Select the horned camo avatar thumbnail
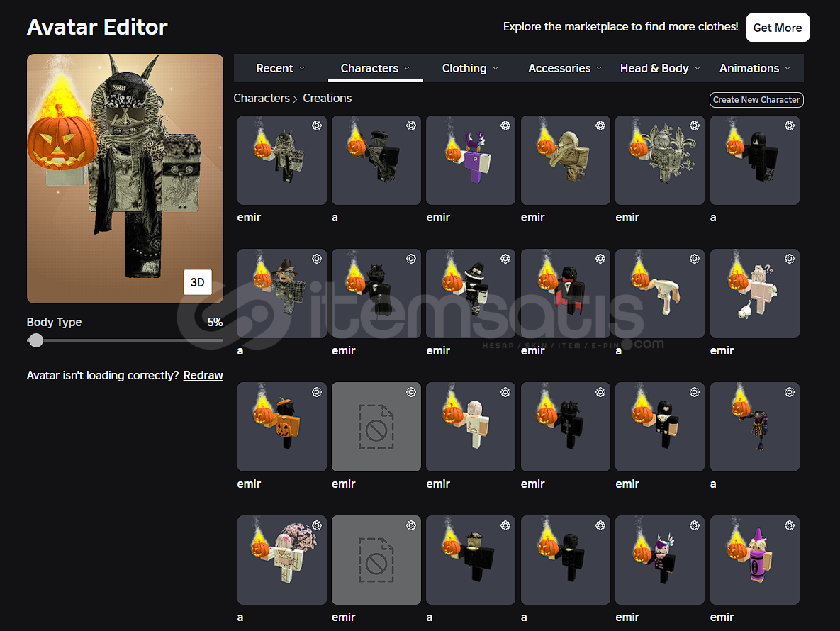The width and height of the screenshot is (840, 631). pos(282,160)
